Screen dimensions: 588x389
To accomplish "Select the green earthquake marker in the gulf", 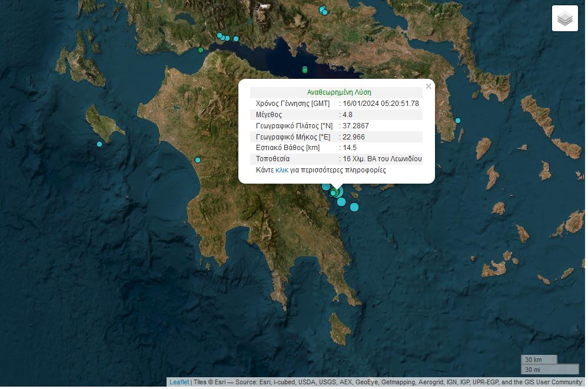I will [x=304, y=70].
